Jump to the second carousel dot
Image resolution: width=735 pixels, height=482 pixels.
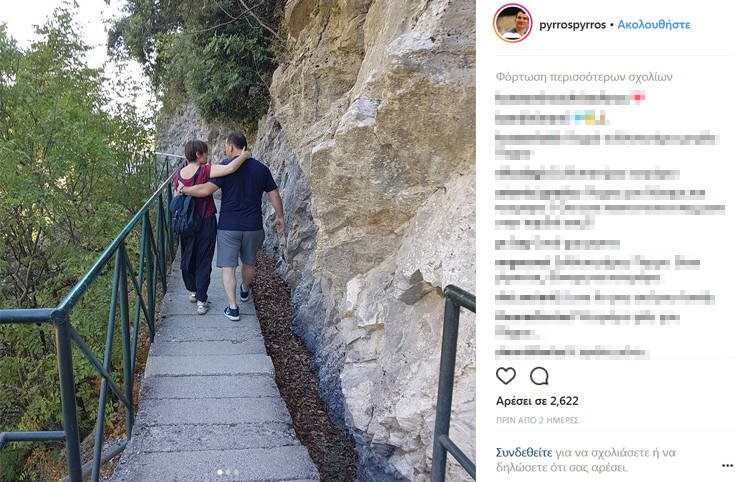(228, 472)
